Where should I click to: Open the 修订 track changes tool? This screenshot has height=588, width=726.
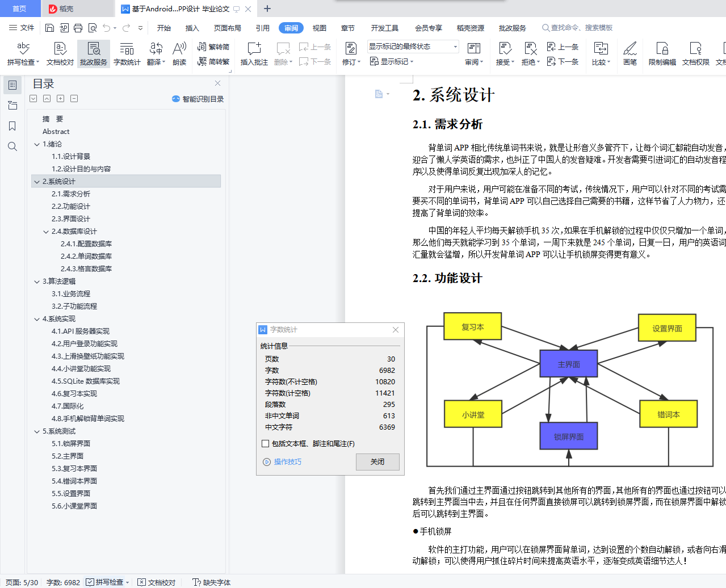point(351,54)
